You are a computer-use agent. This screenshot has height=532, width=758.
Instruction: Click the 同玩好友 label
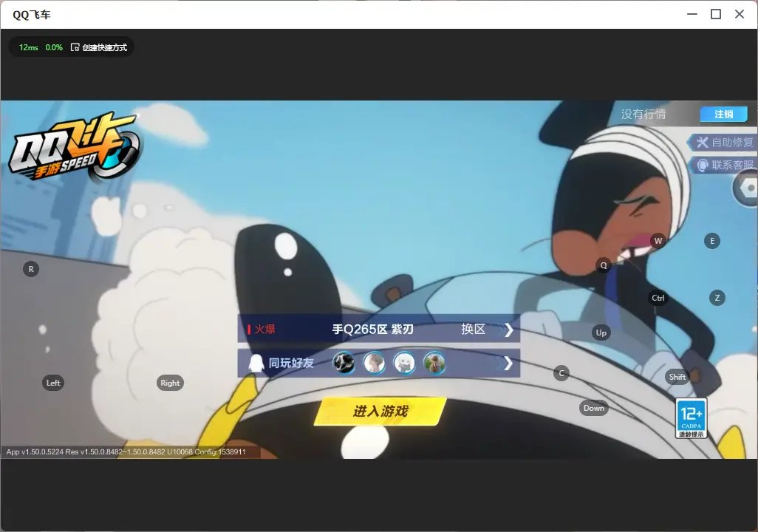pyautogui.click(x=291, y=363)
